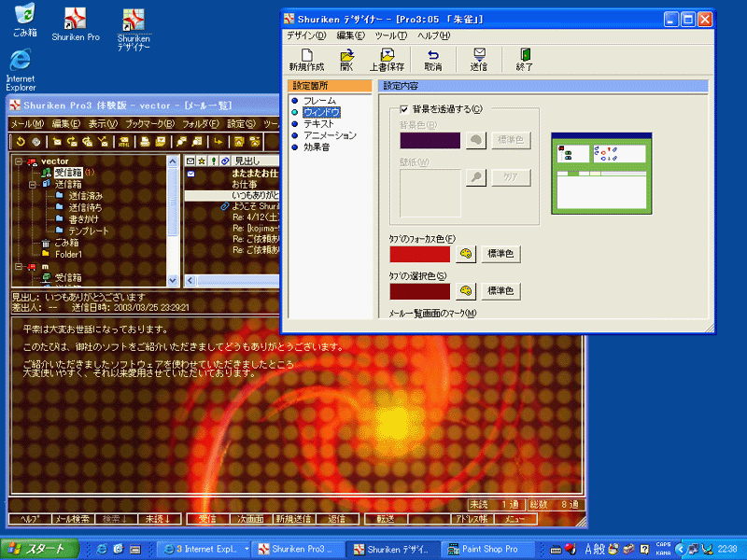Click the grey stop disc icon in Pro3 toolbar
The height and width of the screenshot is (560, 747).
point(35,142)
